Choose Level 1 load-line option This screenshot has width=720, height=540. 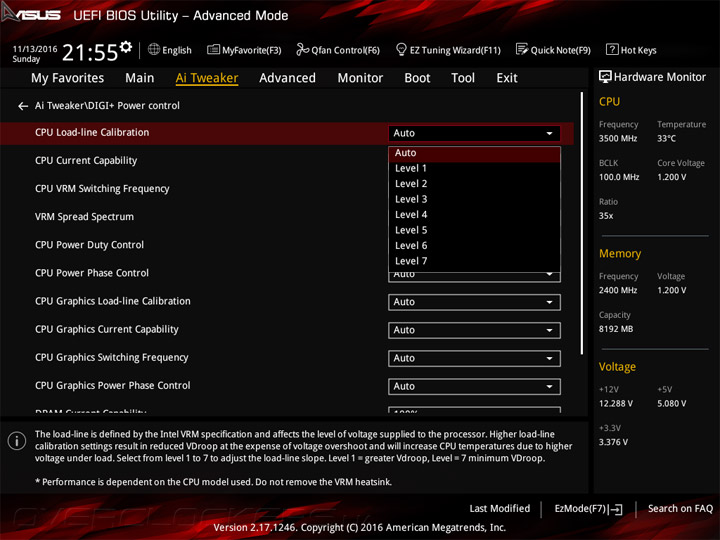point(474,169)
